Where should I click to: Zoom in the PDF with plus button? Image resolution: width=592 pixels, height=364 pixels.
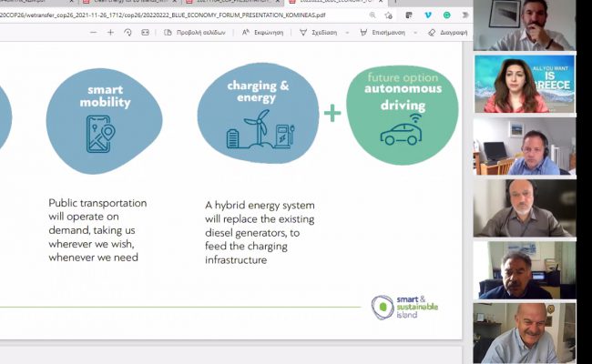110,33
